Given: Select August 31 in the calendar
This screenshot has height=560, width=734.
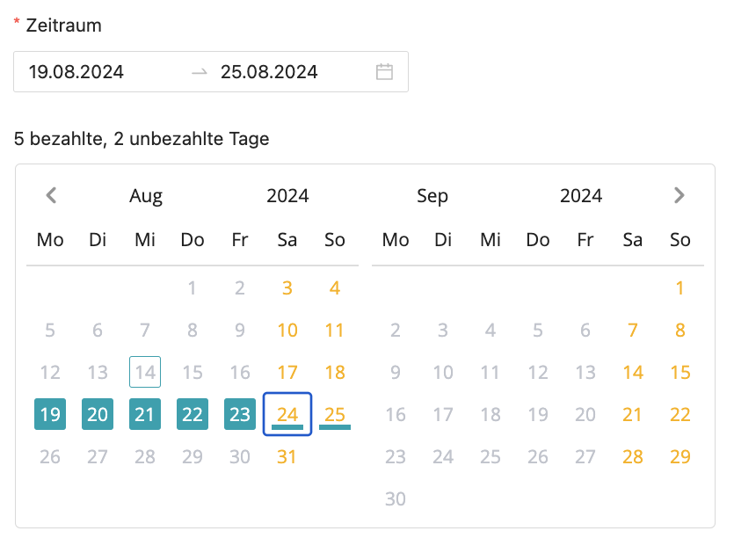Looking at the screenshot, I should pyautogui.click(x=287, y=456).
